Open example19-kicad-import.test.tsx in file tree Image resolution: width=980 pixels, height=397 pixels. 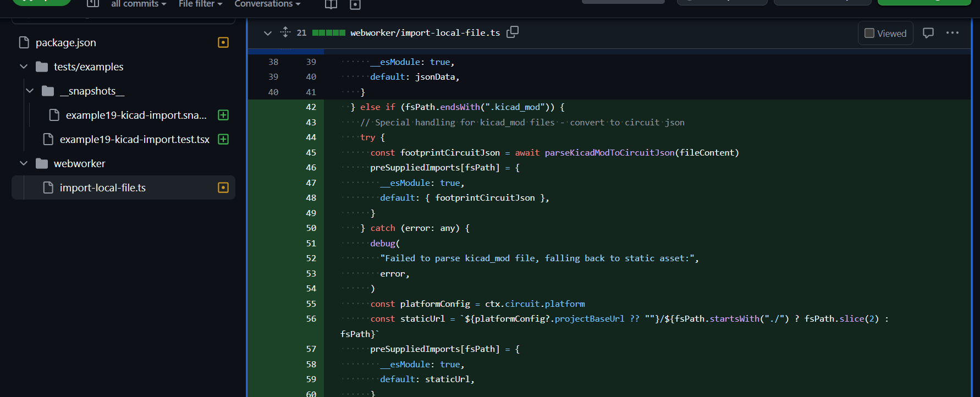[134, 139]
